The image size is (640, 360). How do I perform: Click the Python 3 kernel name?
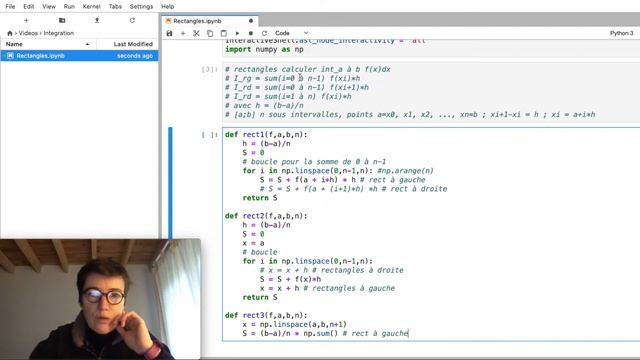[x=621, y=33]
